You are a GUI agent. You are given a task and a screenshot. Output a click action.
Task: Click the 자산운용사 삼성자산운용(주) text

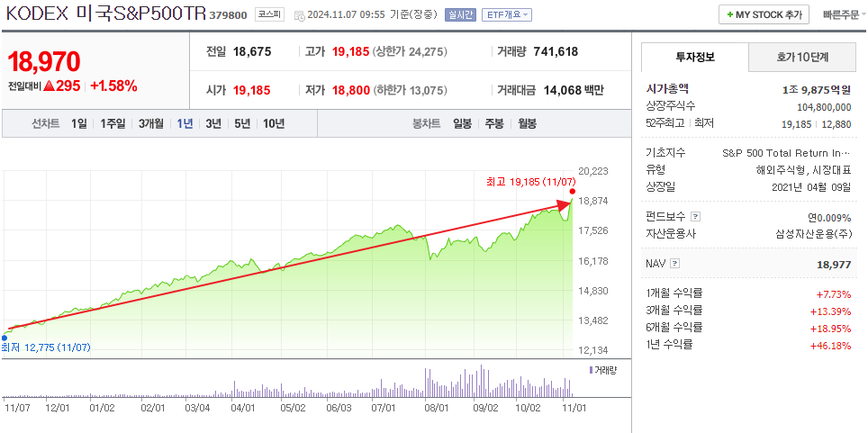coord(814,234)
